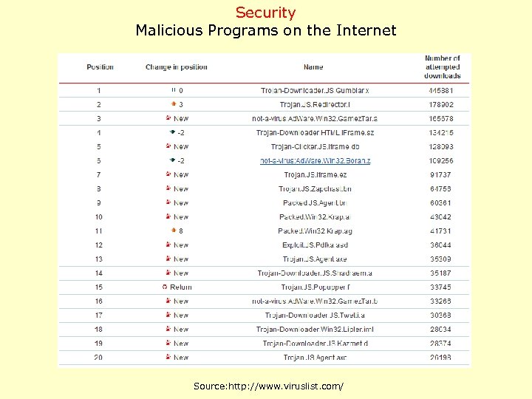This screenshot has width=532, height=399.
Task: Click the up-arrow icon beside Packed.Win32.Krap.ag
Action: (x=172, y=231)
